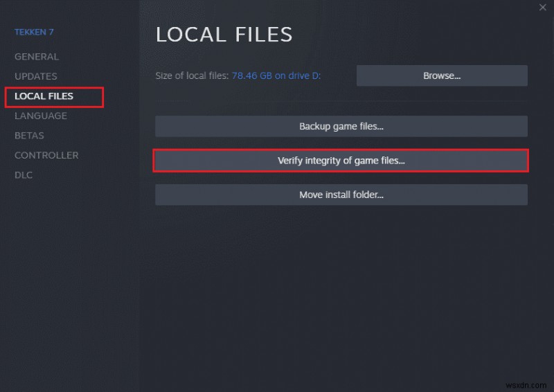This screenshot has width=554, height=392.
Task: Open the Controller settings tab
Action: pos(46,155)
